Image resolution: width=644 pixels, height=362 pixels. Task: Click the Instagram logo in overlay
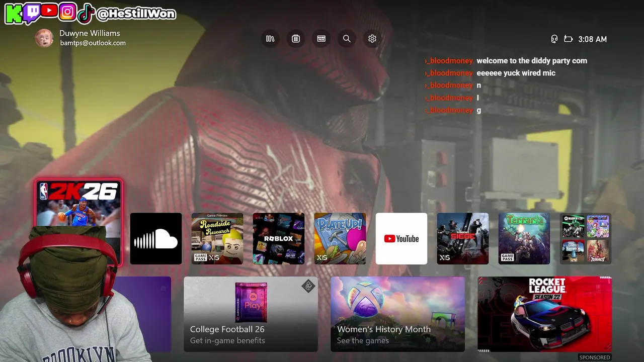point(67,12)
